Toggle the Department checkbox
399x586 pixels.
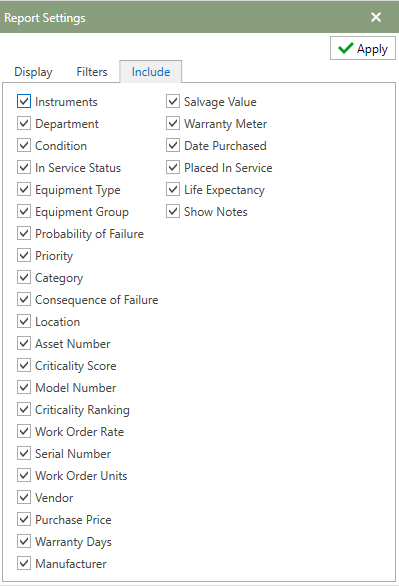coord(24,123)
